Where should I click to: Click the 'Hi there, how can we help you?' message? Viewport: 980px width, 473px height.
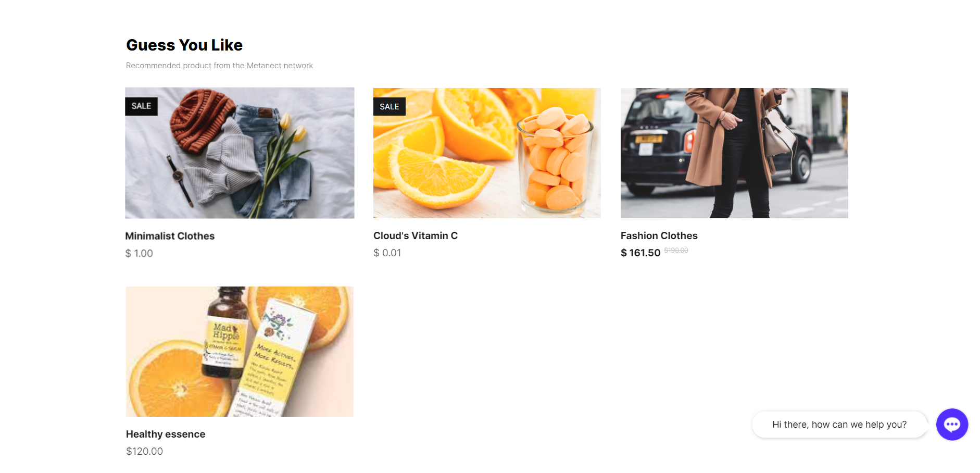tap(839, 425)
